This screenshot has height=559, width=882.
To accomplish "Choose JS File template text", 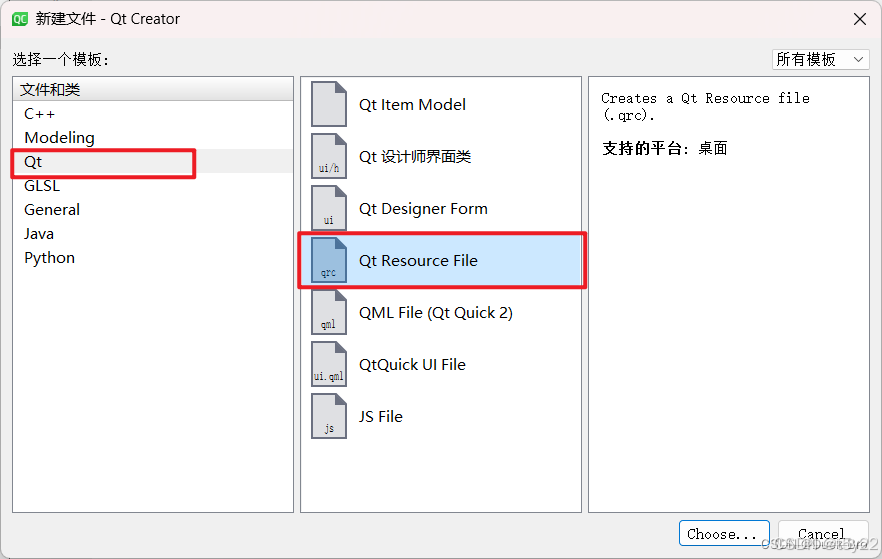I will (x=381, y=417).
